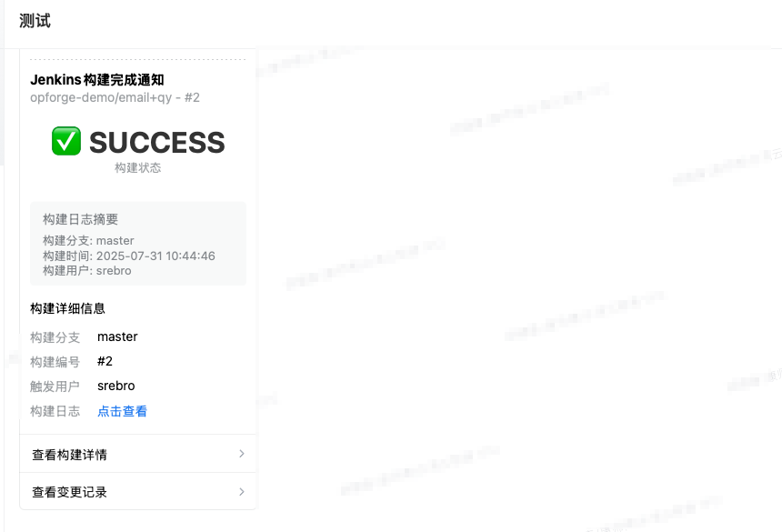
Task: Click the 构建分支: master summary line
Action: tap(88, 241)
